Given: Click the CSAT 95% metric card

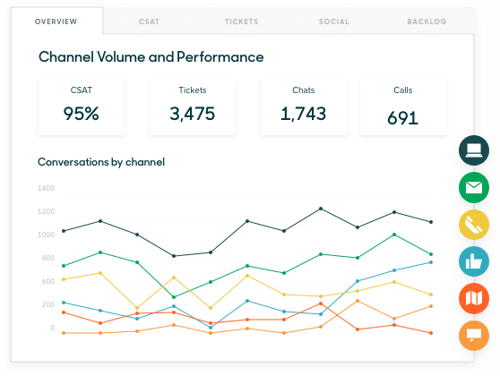Looking at the screenshot, I should 81,107.
